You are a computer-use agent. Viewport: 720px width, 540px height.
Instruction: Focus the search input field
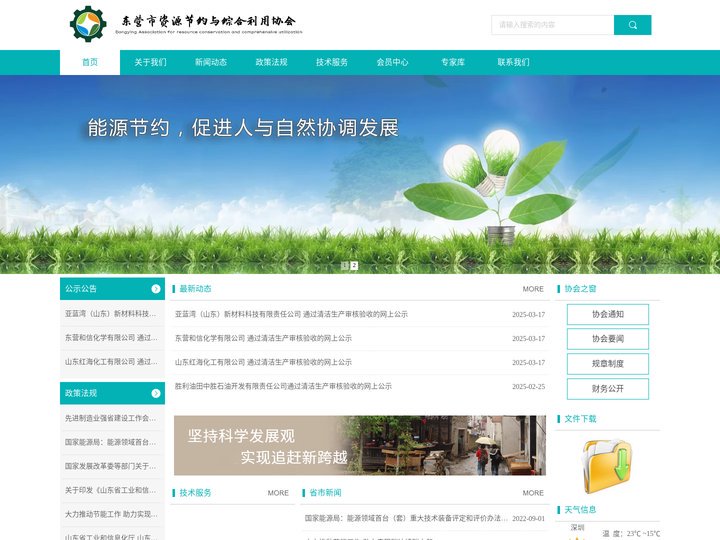pyautogui.click(x=552, y=25)
